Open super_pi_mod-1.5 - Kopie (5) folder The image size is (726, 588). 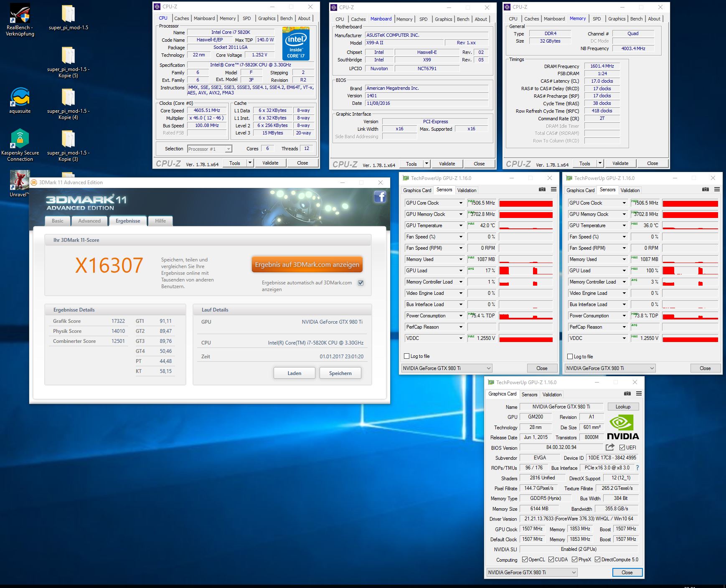[x=69, y=62]
